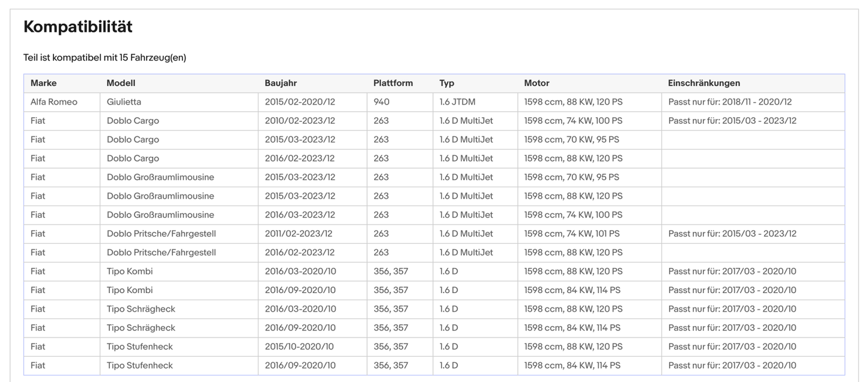Select the Giulietta model cell

(124, 102)
